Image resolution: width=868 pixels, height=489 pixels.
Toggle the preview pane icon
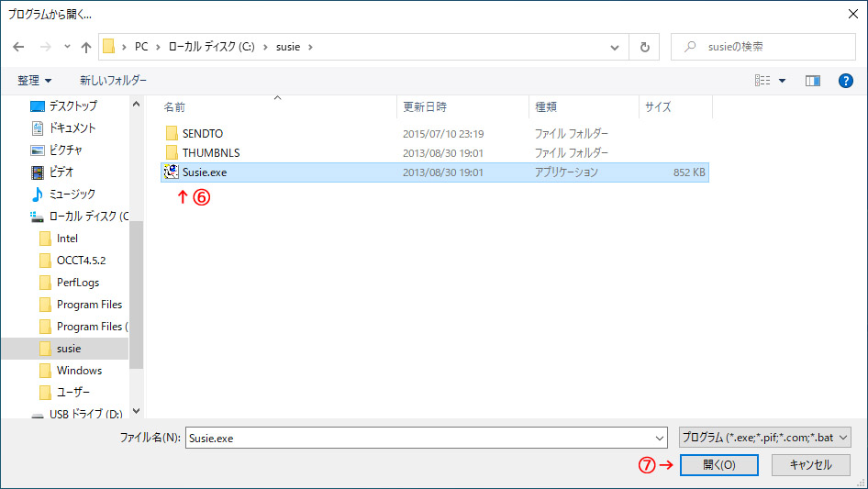813,81
